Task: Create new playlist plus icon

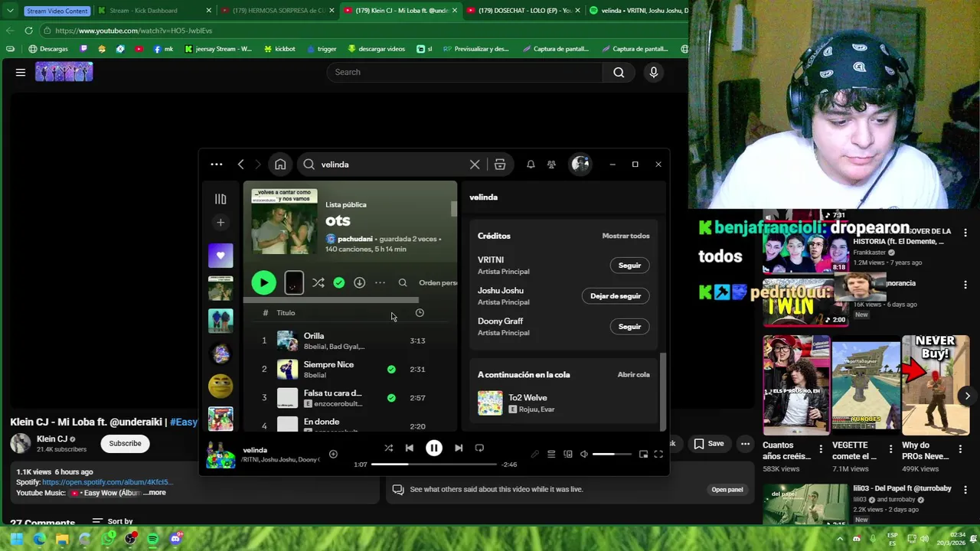Action: tap(220, 223)
